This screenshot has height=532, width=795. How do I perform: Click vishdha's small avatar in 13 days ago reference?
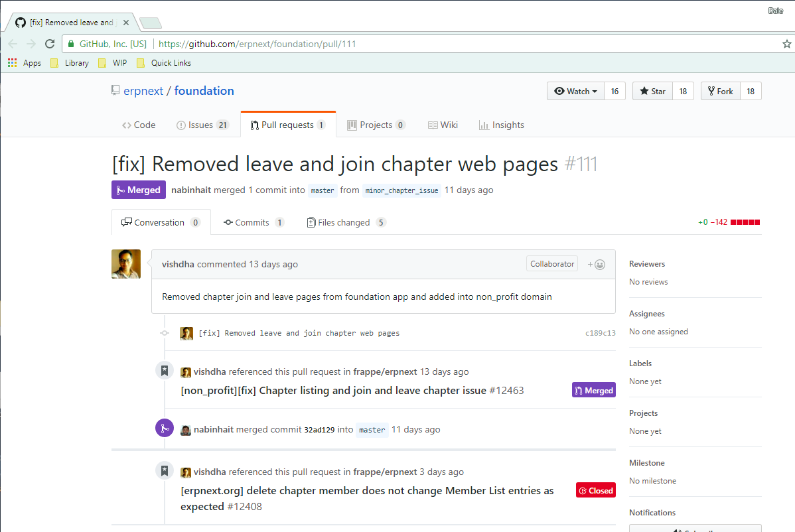click(x=186, y=372)
